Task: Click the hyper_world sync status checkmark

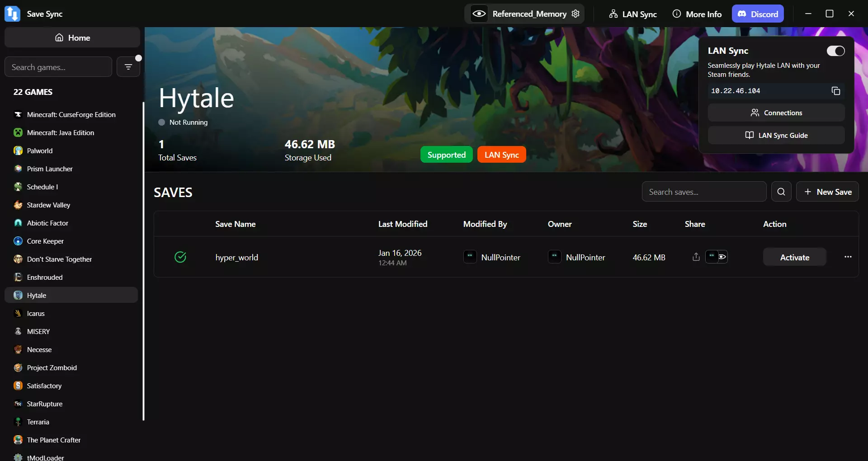Action: [180, 257]
